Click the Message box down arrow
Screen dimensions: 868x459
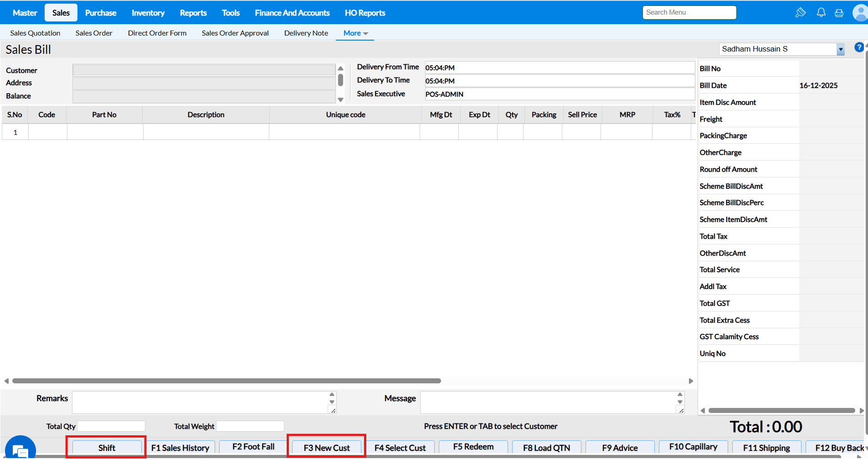680,402
